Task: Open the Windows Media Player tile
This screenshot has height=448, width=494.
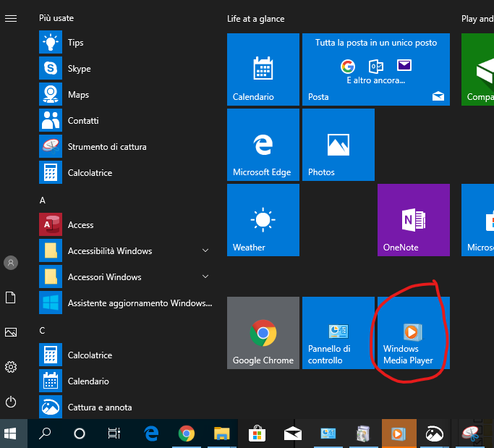Action: point(413,333)
